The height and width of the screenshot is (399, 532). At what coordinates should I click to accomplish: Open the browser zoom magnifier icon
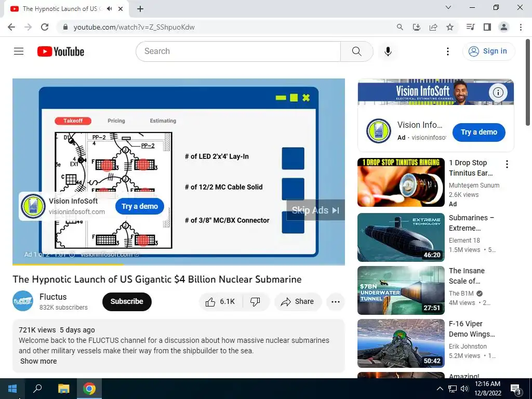[400, 27]
